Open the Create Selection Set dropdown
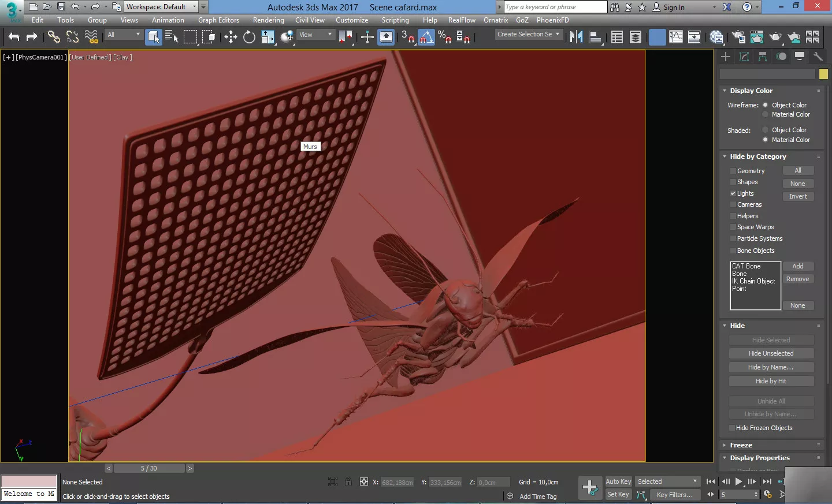 pos(528,34)
